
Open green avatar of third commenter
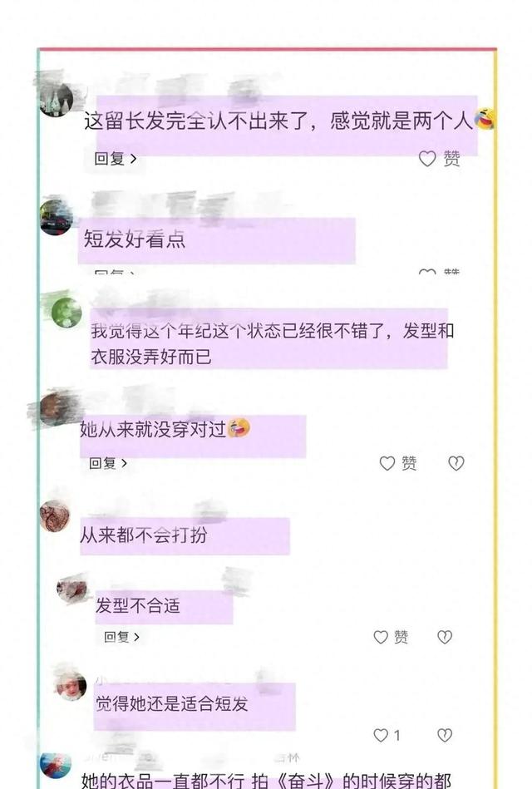(66, 313)
